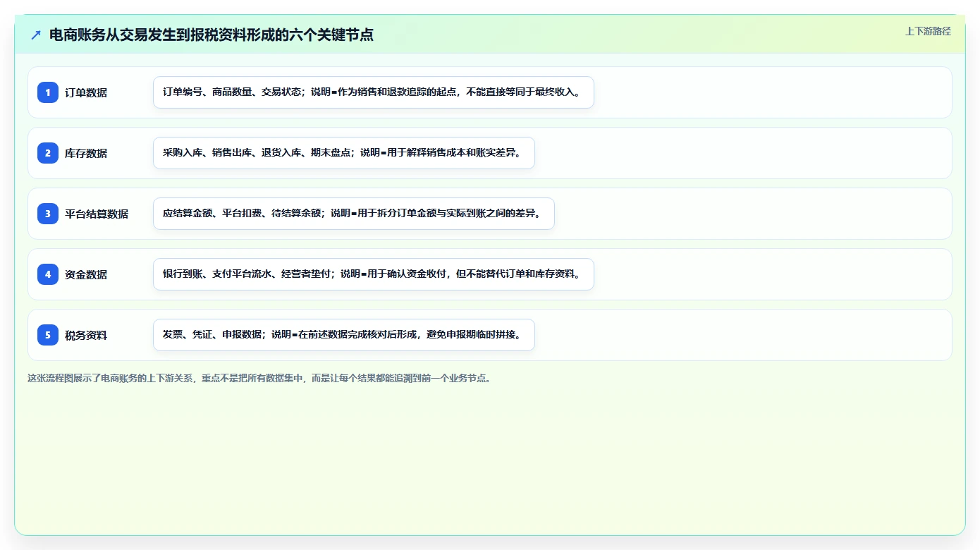Click the arrow icon beside the title

pyautogui.click(x=36, y=35)
